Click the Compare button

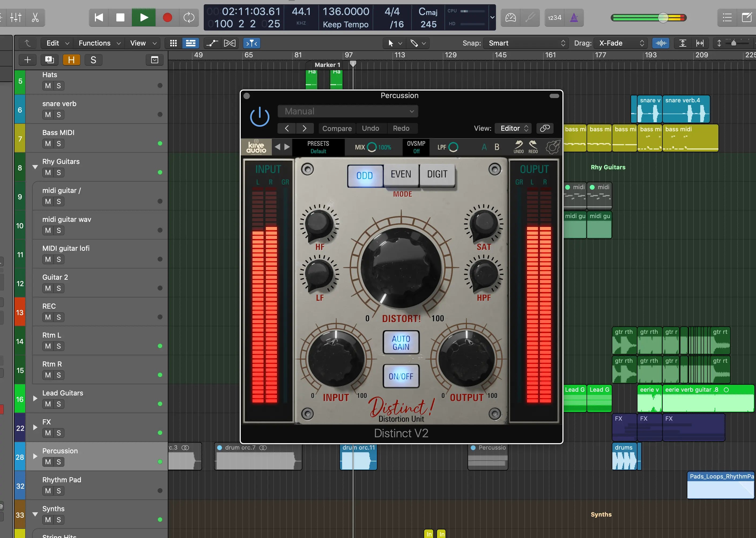coord(337,128)
